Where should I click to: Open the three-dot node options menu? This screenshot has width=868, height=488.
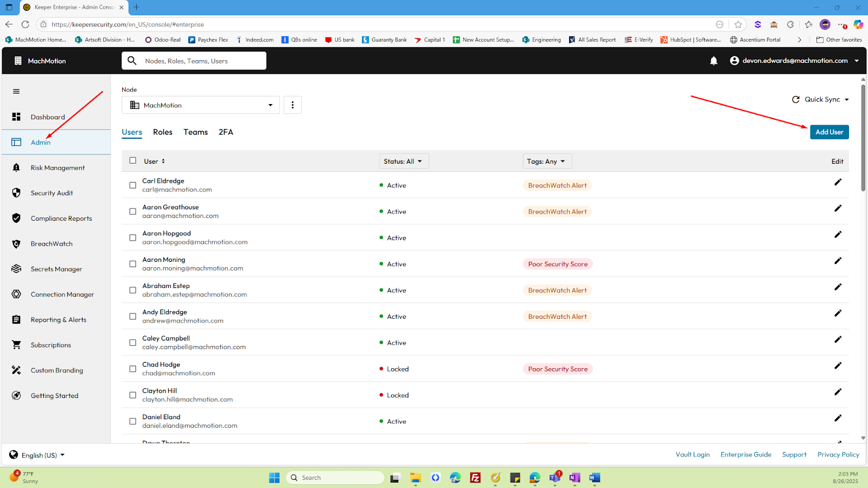click(292, 105)
